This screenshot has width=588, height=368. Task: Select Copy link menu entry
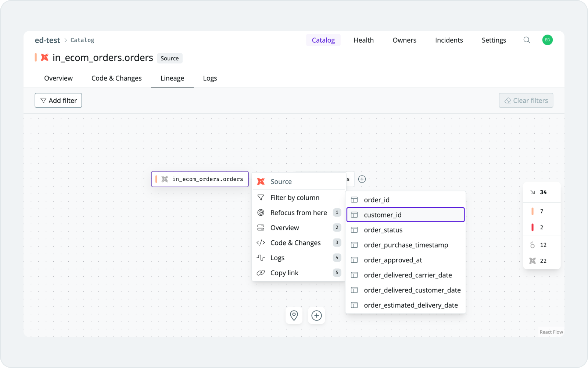[x=299, y=273]
